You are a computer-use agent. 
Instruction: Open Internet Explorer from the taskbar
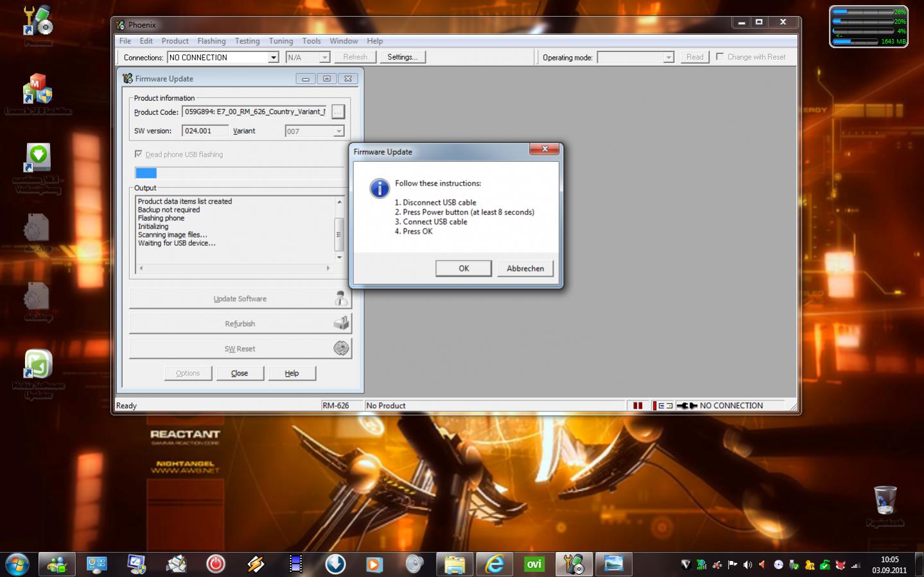(494, 565)
